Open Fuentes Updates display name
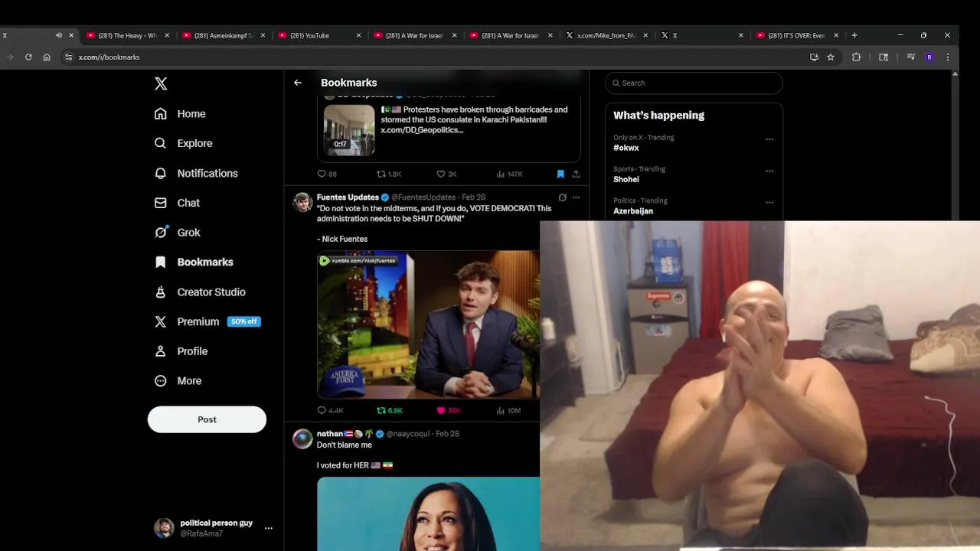This screenshot has width=980, height=551. [x=348, y=197]
